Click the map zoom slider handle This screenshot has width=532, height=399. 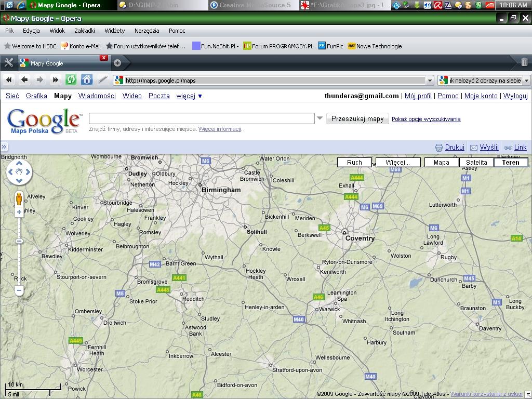pos(19,241)
